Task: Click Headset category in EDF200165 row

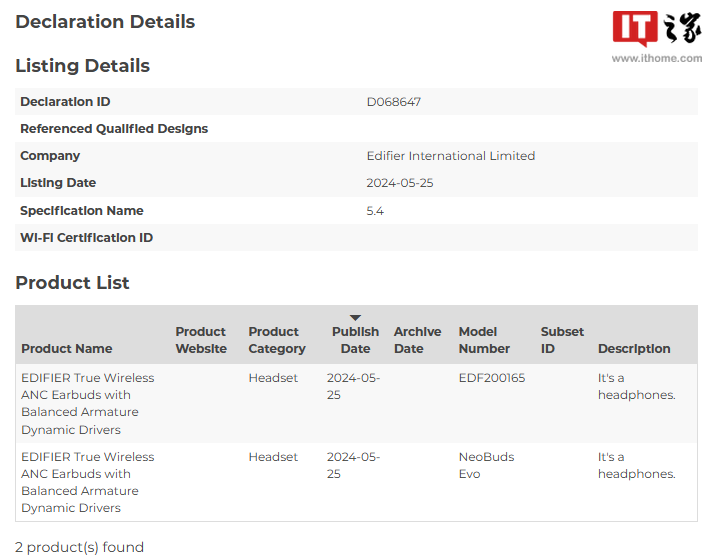Action: point(273,378)
